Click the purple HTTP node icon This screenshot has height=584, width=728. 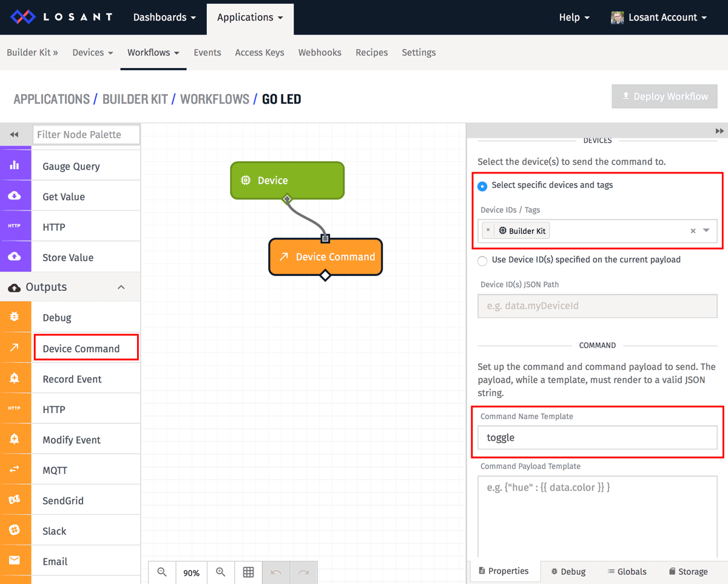pos(15,226)
